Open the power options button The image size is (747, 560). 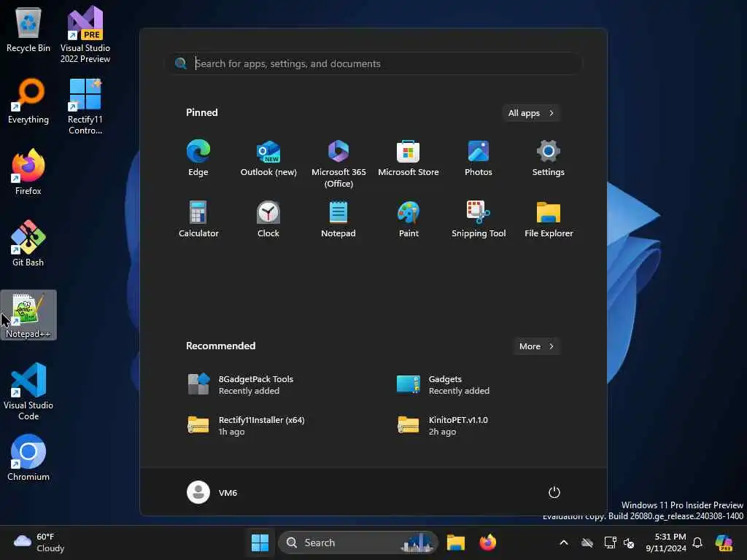(x=554, y=492)
